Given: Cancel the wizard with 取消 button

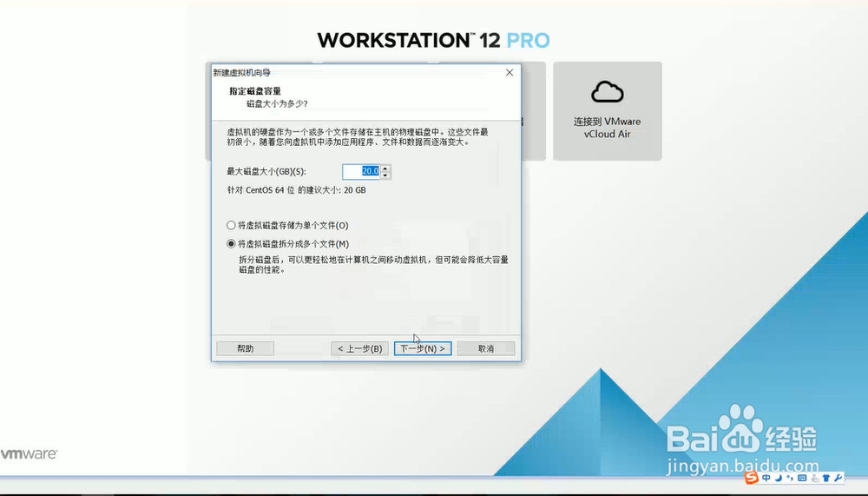Looking at the screenshot, I should 486,348.
